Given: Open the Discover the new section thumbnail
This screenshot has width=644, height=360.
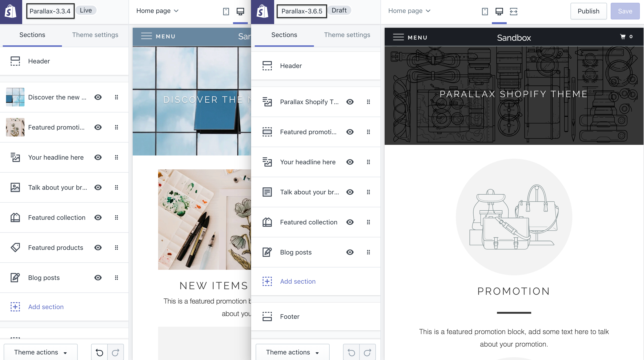Looking at the screenshot, I should [15, 97].
